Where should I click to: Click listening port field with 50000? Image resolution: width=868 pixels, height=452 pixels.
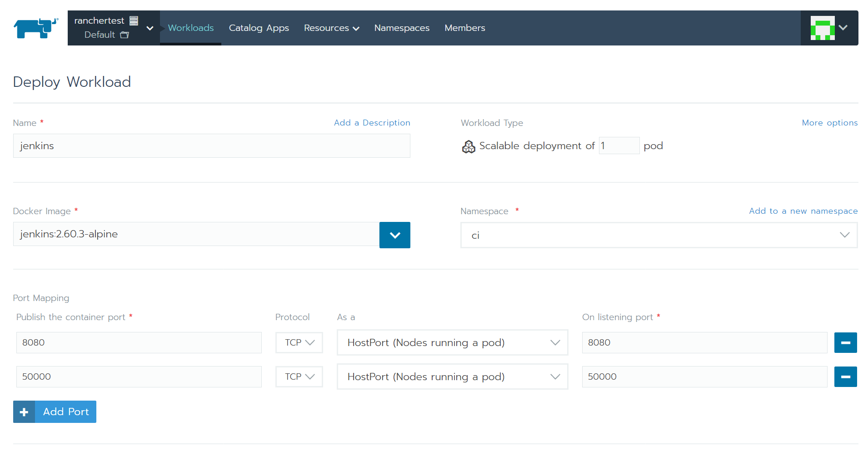click(704, 377)
